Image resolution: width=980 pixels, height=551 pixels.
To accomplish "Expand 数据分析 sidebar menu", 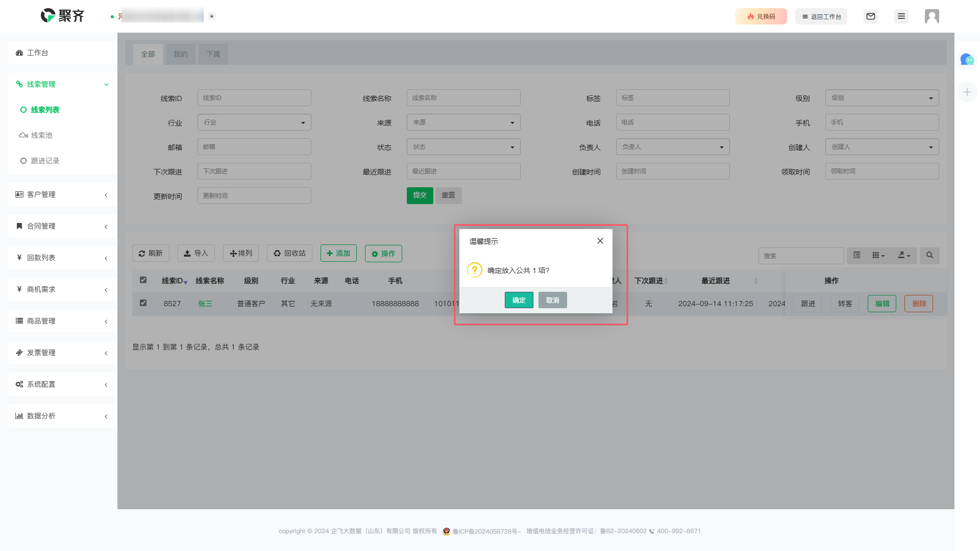I will coord(62,416).
